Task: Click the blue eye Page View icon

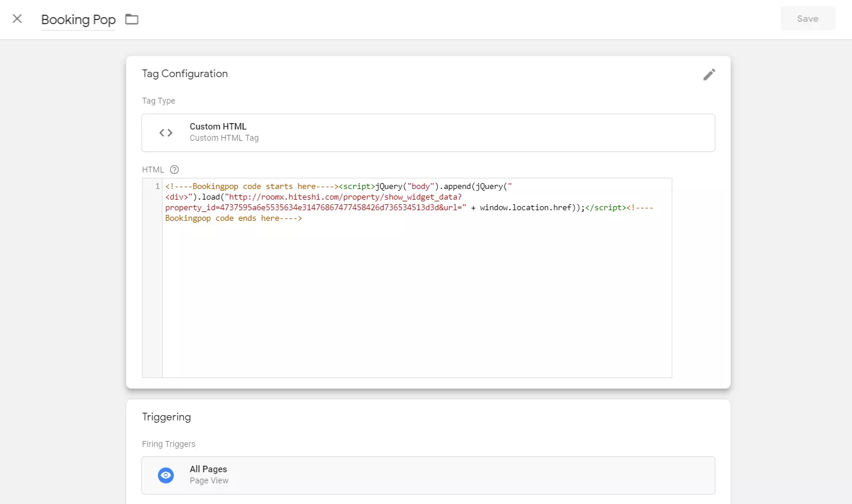Action: tap(166, 475)
